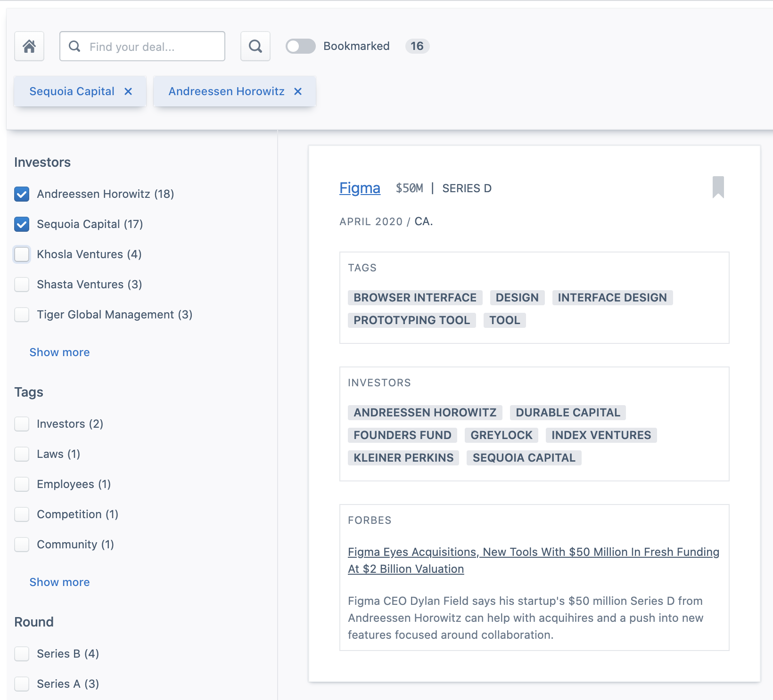Click the Sequoia Capital filter chip label
Image resolution: width=773 pixels, height=700 pixels.
72,91
